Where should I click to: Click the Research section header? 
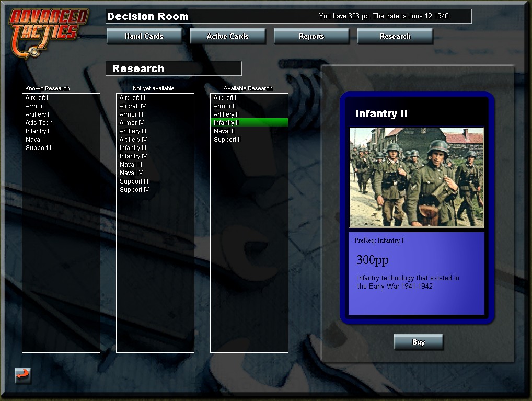(x=174, y=68)
